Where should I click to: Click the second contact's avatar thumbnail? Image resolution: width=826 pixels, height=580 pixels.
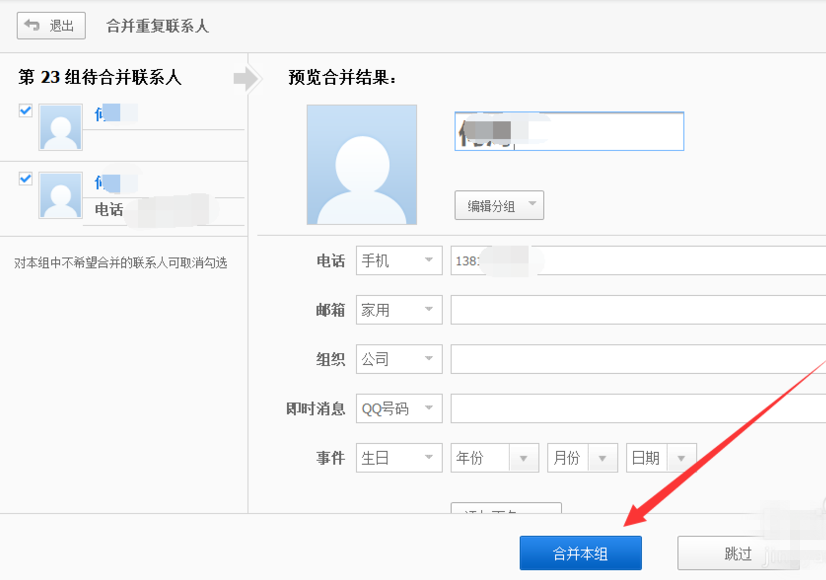click(60, 195)
